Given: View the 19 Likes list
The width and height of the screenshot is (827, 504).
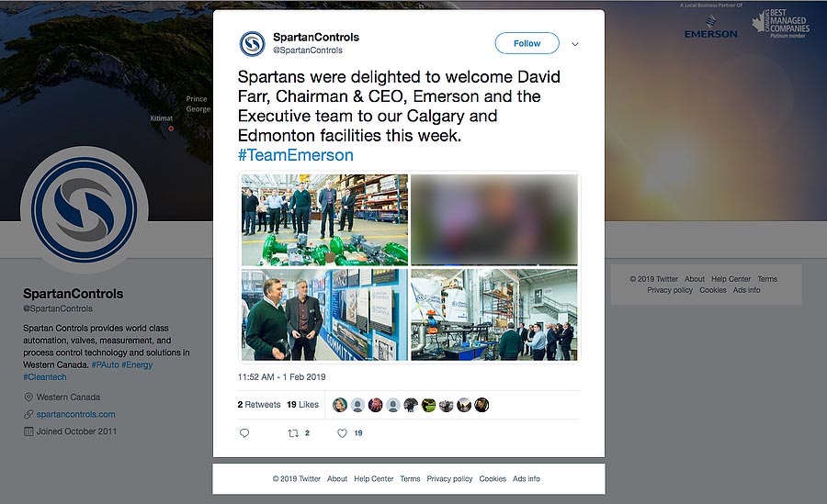Looking at the screenshot, I should click(x=302, y=405).
